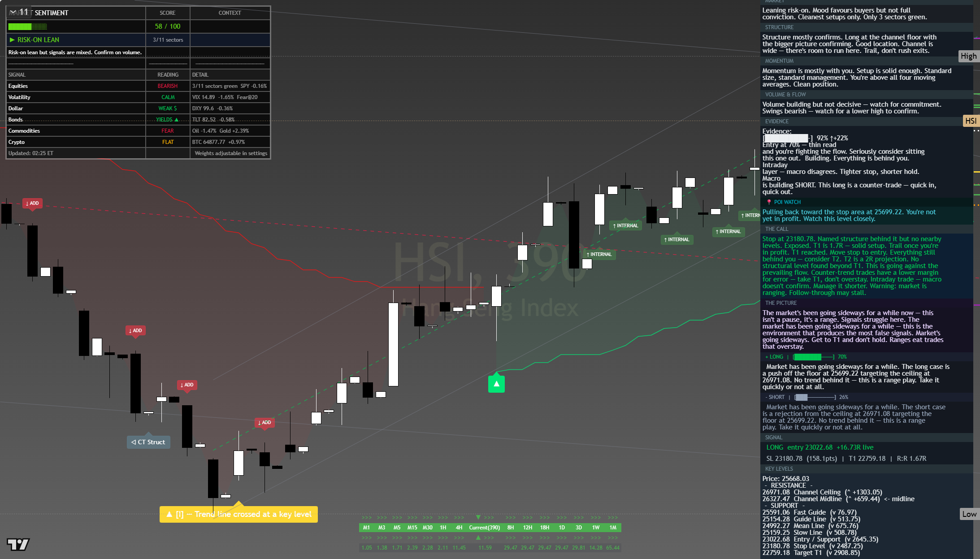Select the 1W timeframe cell
The height and width of the screenshot is (559, 980).
point(596,528)
